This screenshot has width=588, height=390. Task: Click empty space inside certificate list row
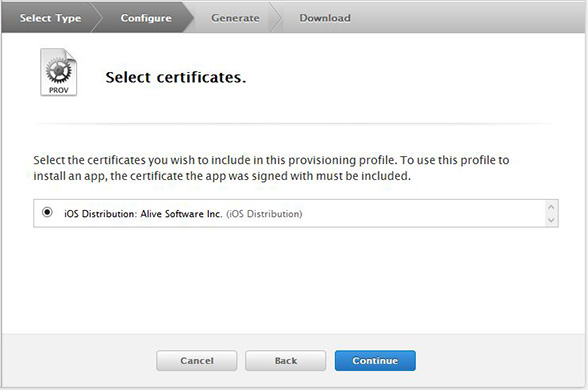click(x=420, y=213)
